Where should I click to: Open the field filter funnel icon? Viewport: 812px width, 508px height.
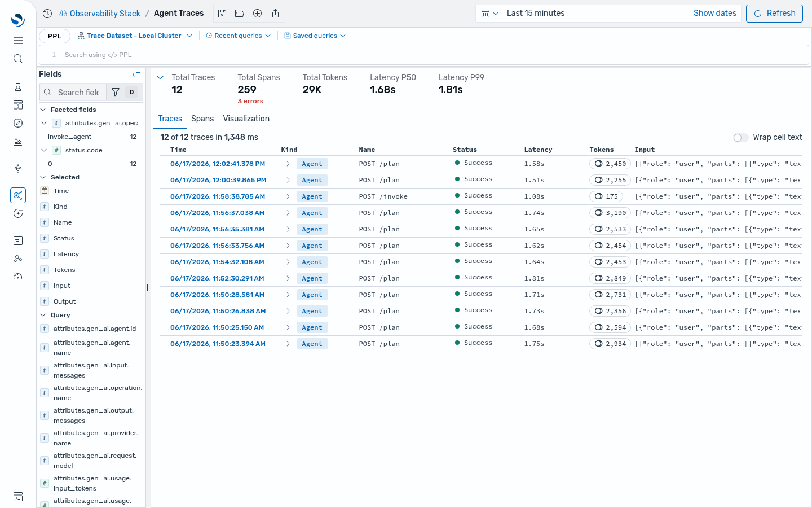click(116, 92)
